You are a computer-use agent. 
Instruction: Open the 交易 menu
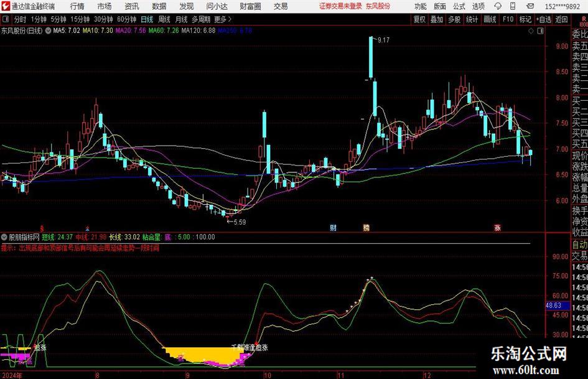[281, 6]
